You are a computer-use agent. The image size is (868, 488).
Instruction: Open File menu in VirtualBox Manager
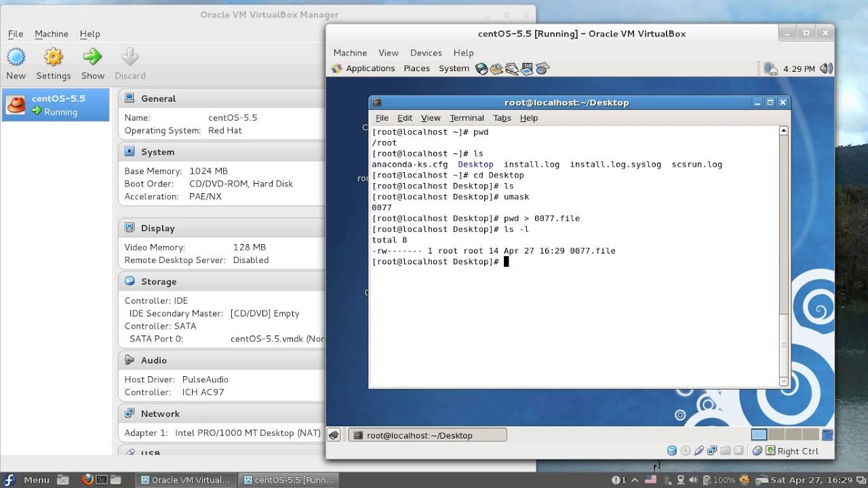click(16, 34)
